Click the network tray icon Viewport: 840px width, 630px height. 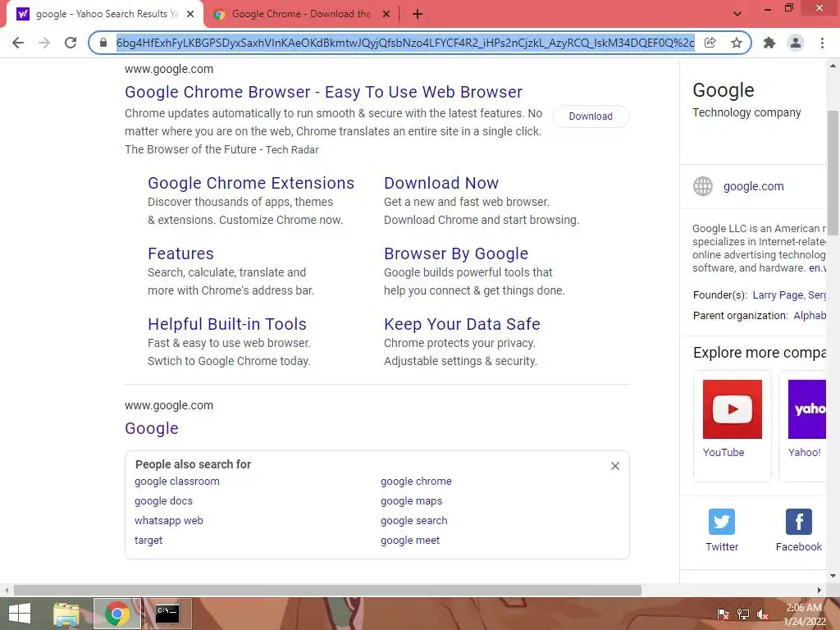(x=743, y=614)
